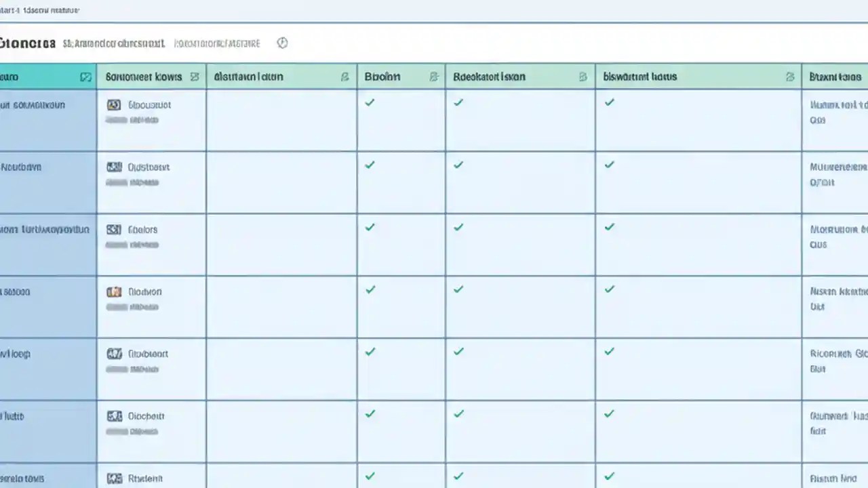Expand the fifth column header options

coord(583,77)
